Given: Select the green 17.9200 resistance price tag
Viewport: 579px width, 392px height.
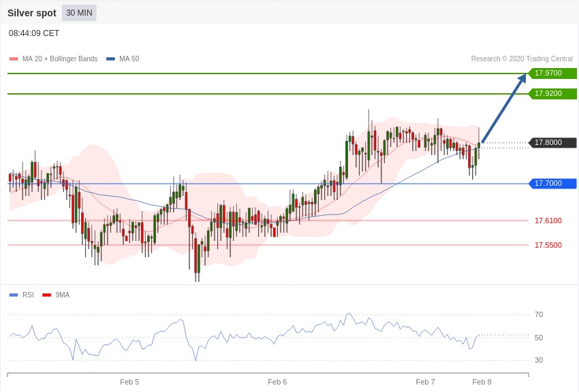Looking at the screenshot, I should (552, 93).
